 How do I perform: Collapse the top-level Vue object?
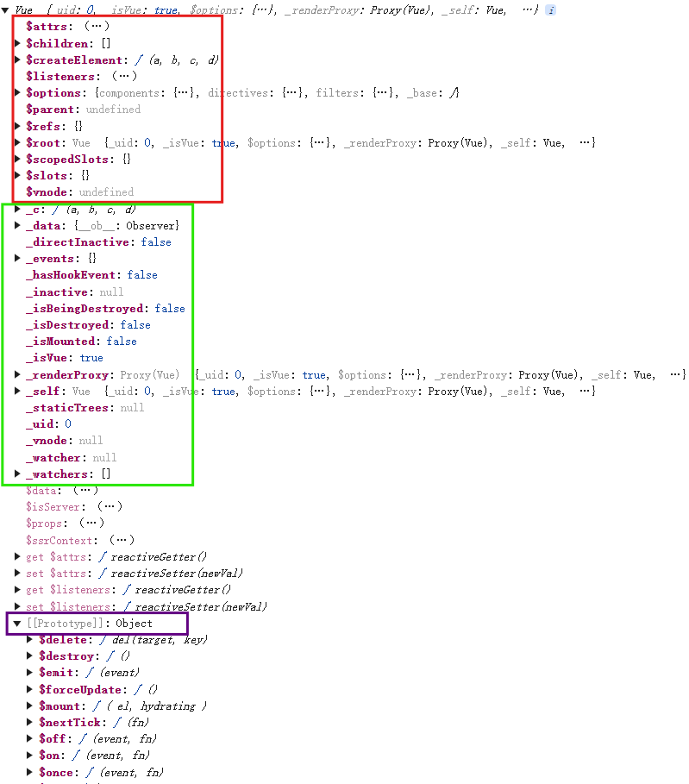5,10
